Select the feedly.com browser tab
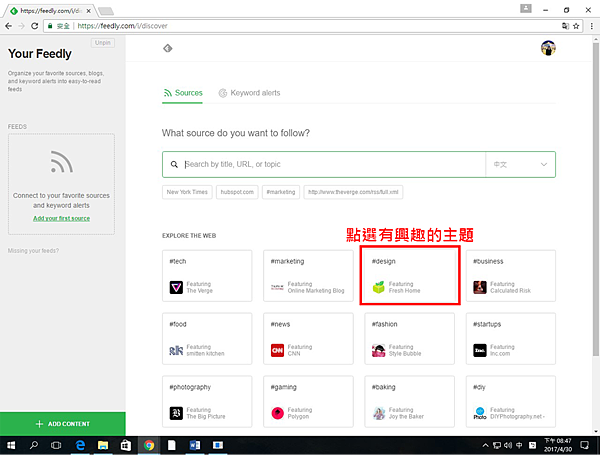 [x=51, y=11]
